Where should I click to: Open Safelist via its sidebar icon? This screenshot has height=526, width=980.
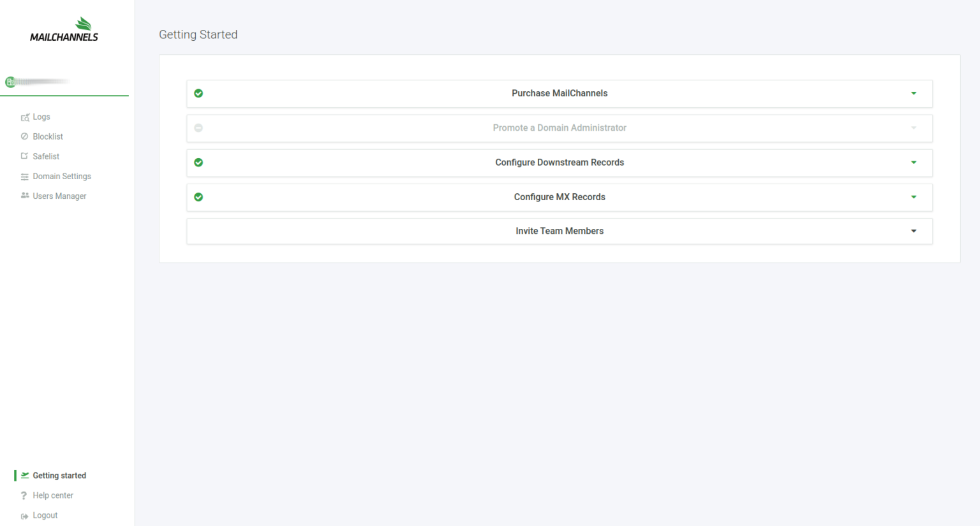pyautogui.click(x=26, y=156)
